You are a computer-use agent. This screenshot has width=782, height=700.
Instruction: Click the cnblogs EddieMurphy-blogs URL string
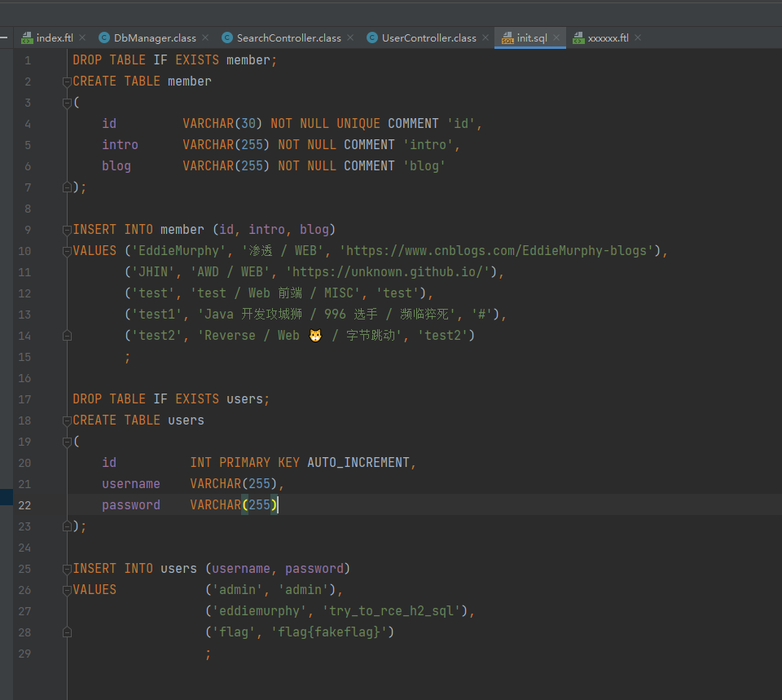pos(497,251)
